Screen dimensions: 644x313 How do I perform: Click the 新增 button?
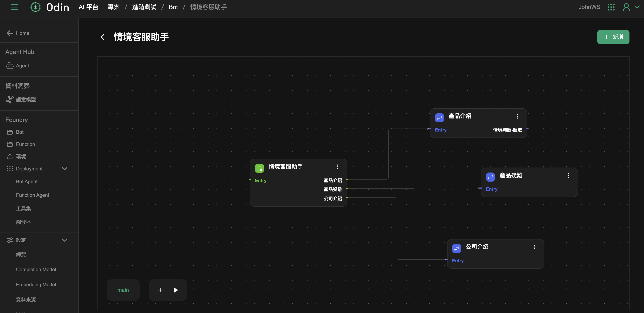[613, 37]
